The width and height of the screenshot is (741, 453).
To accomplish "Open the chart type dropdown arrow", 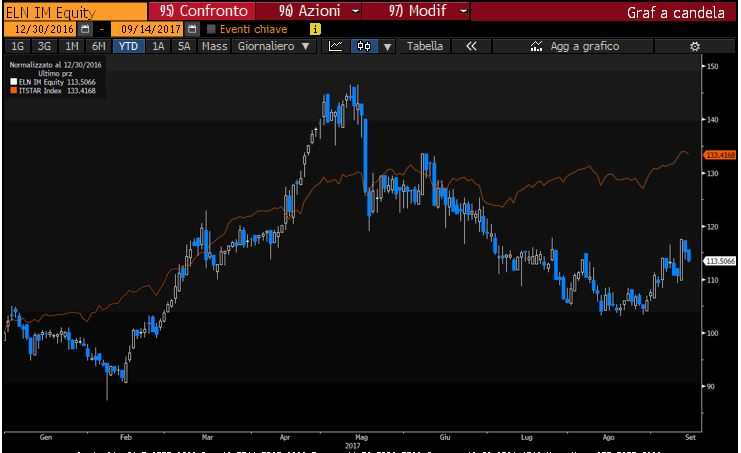I will point(388,47).
